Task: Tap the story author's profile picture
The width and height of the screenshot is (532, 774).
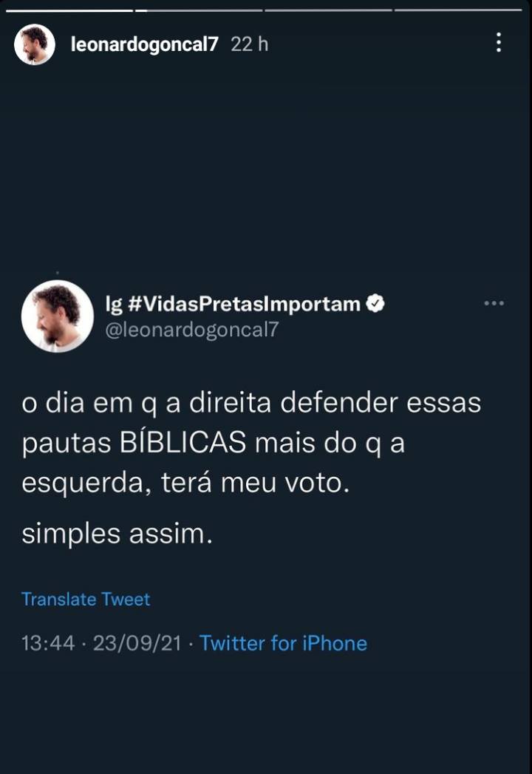Action: [x=35, y=44]
